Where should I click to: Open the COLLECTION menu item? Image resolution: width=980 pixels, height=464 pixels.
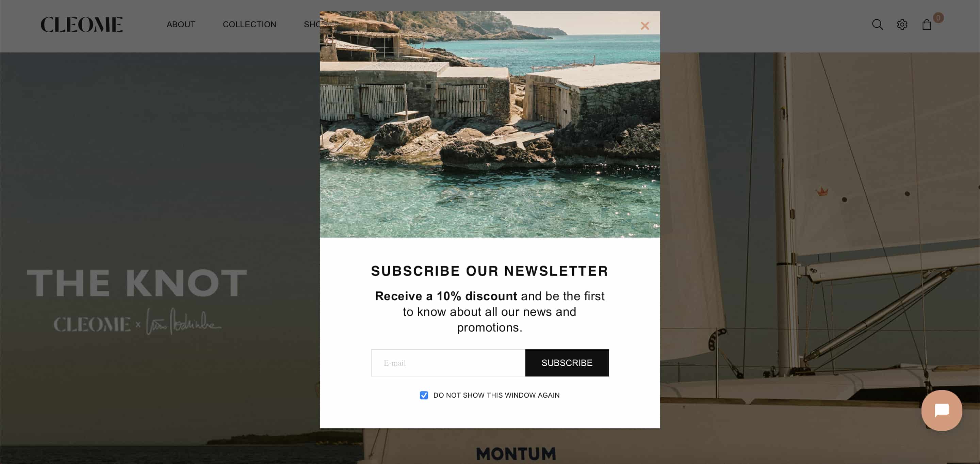coord(249,25)
